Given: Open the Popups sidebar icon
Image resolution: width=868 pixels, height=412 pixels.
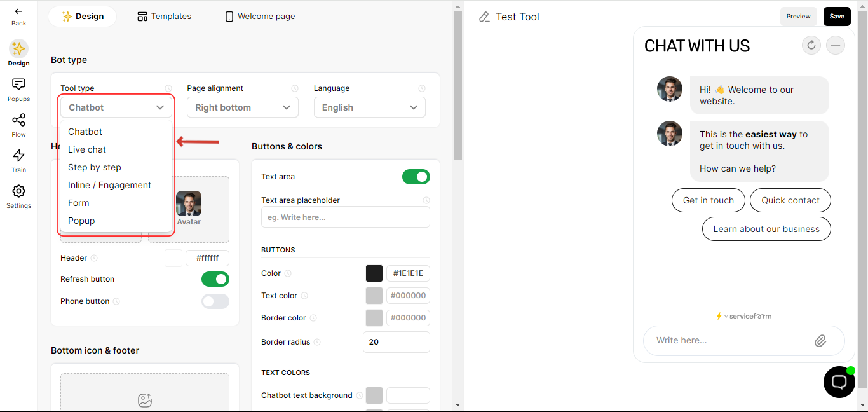Looking at the screenshot, I should pos(18,85).
